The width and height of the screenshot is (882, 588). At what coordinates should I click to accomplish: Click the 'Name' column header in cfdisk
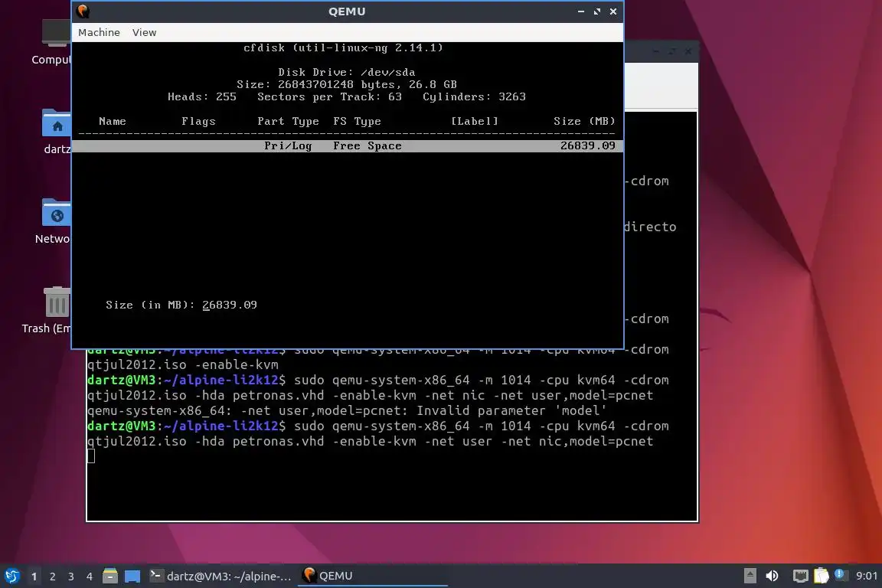[113, 121]
